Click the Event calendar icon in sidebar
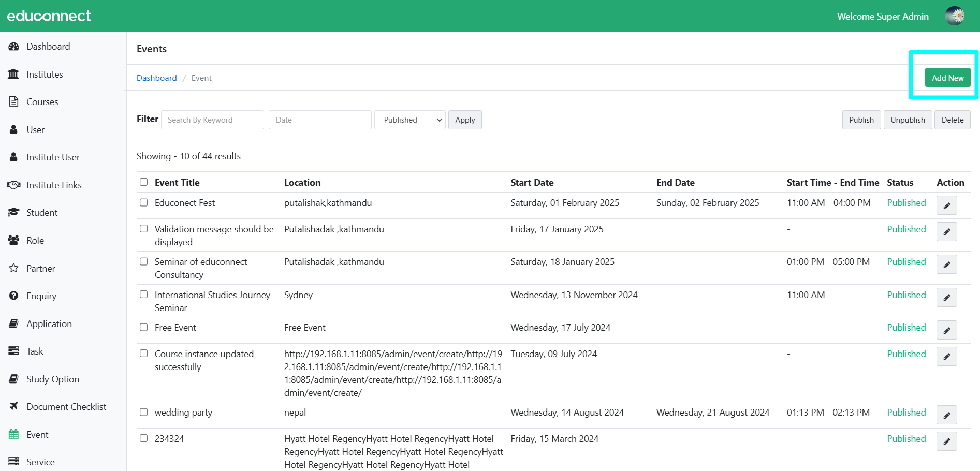Image resolution: width=980 pixels, height=471 pixels. click(14, 434)
